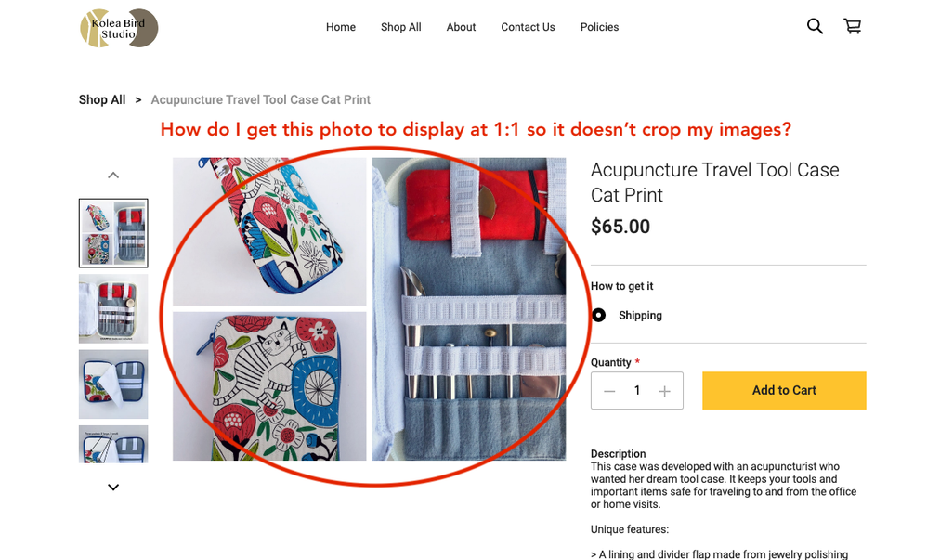Click the Add to Cart button

784,391
